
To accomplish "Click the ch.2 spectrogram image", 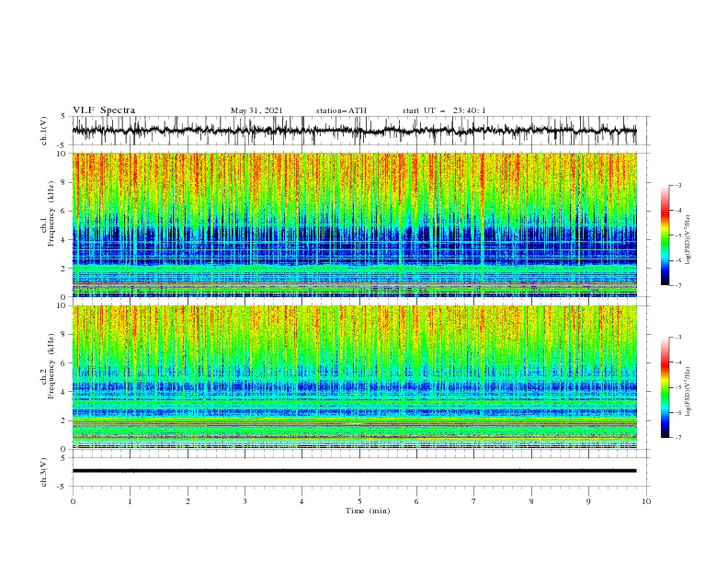I will coord(354,377).
